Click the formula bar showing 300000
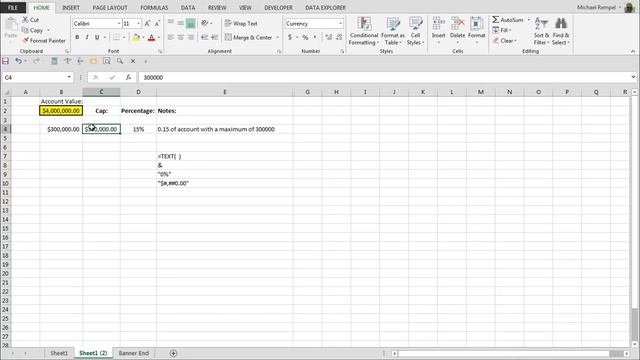Screen dimensions: 640x360 pos(384,77)
